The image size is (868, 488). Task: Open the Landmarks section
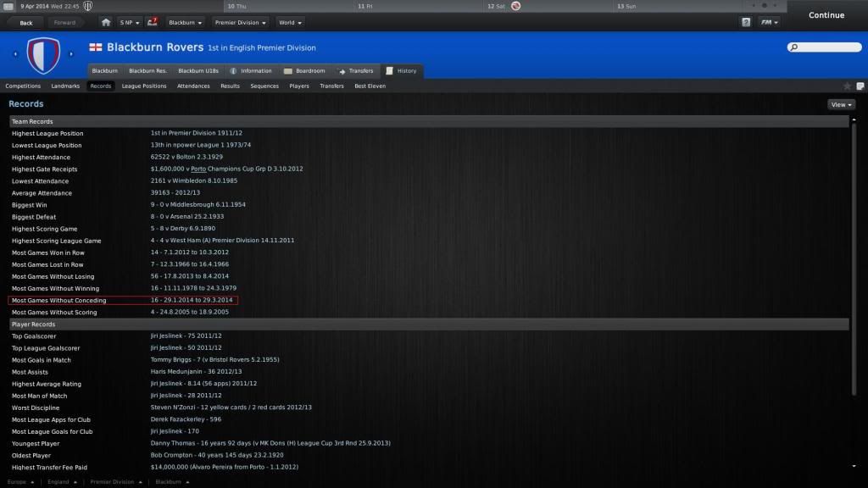65,86
